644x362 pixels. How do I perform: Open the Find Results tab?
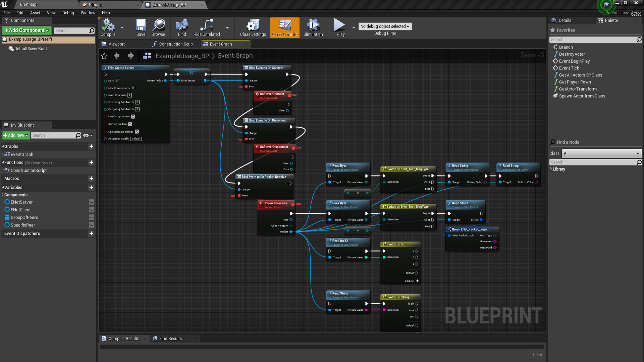[170, 339]
